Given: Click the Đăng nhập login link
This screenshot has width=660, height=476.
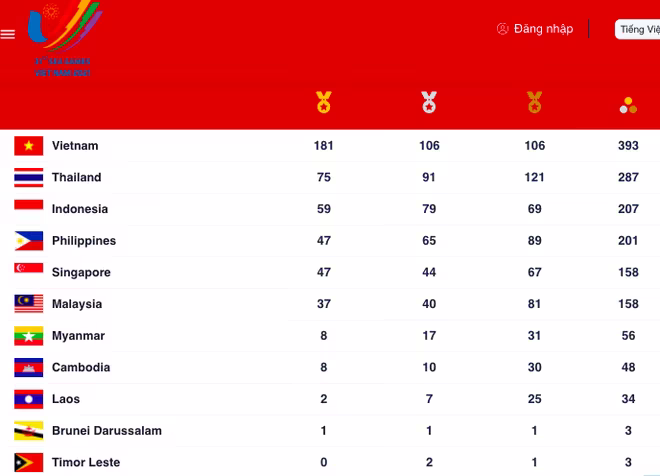Looking at the screenshot, I should [x=543, y=29].
